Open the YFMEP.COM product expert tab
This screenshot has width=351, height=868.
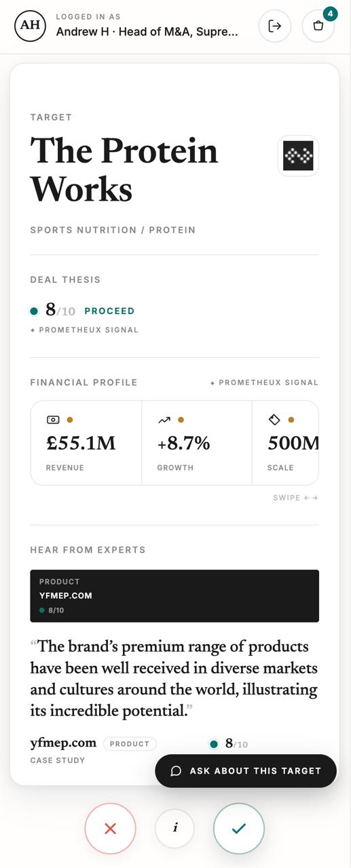pos(174,596)
